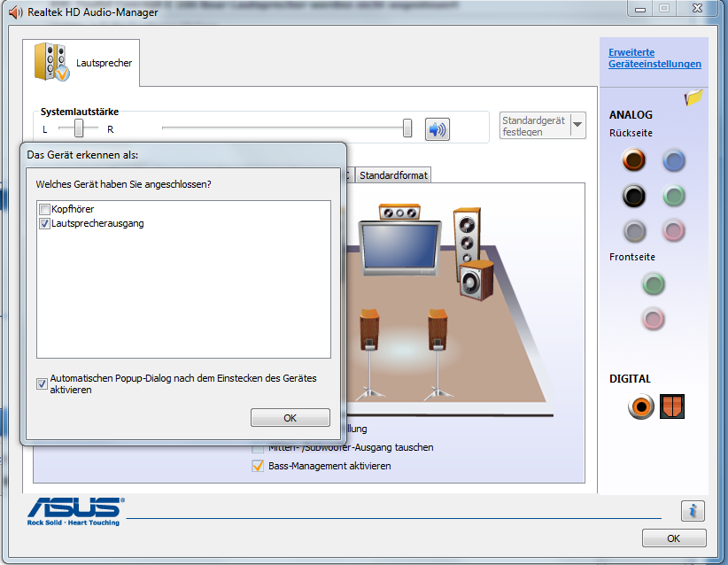Click the rear right speaker on stand

pyautogui.click(x=438, y=354)
